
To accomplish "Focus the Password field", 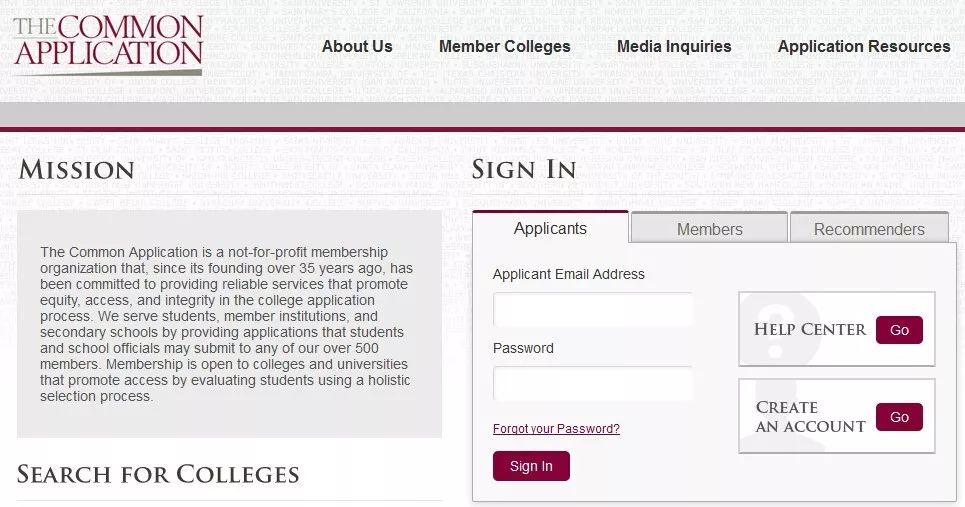I will 593,383.
